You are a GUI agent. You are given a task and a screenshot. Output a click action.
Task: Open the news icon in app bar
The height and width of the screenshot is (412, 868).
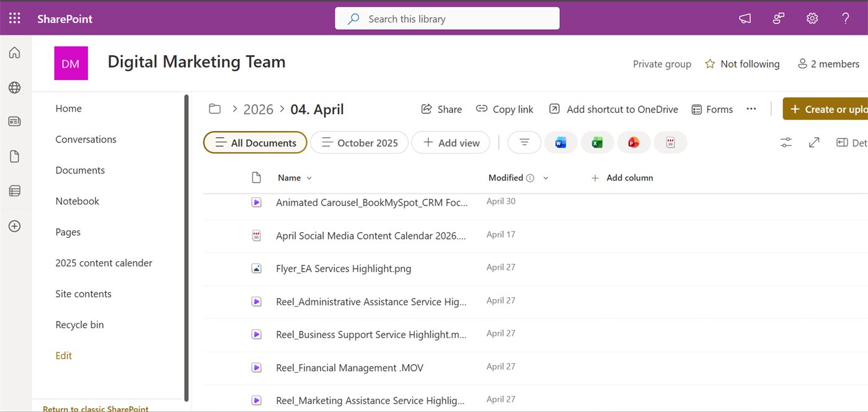pos(15,122)
